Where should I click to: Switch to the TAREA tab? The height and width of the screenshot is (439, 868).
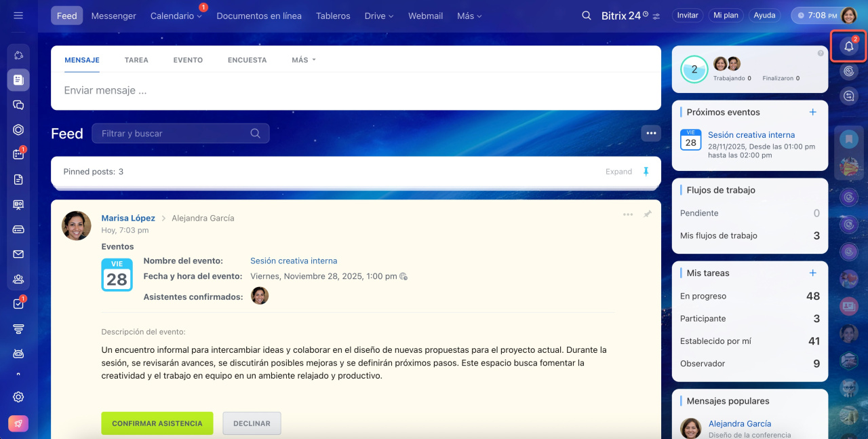[x=136, y=60]
